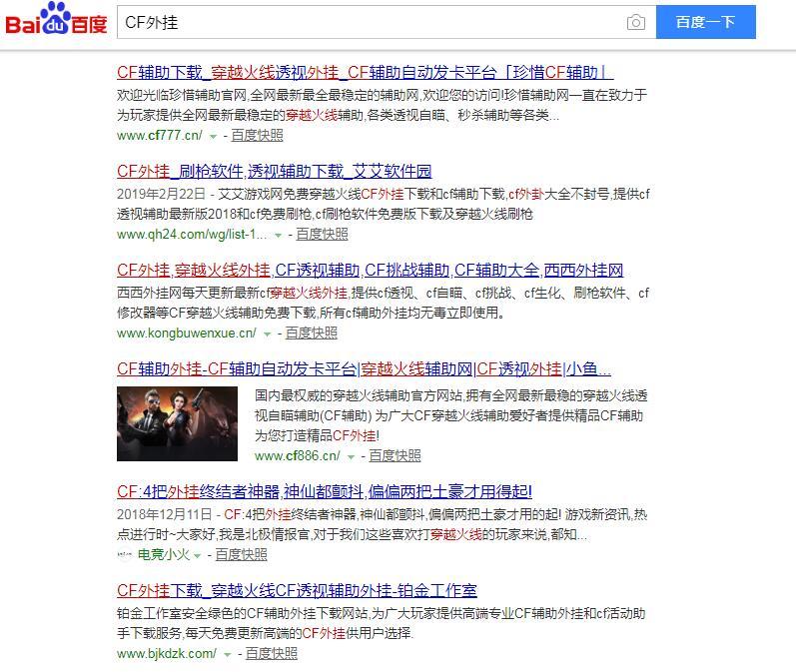The width and height of the screenshot is (796, 672).
Task: Expand dropdown arrow next to www.kongbuwenxue.cn
Action: pyautogui.click(x=267, y=335)
